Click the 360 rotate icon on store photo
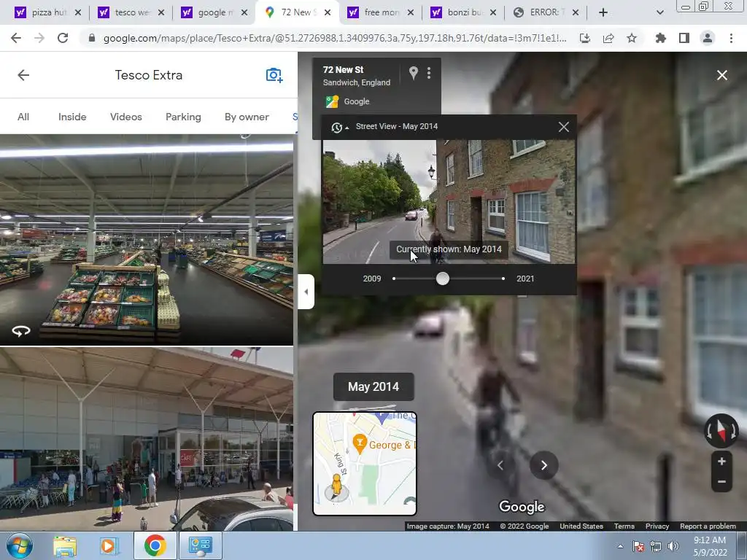The width and height of the screenshot is (747, 560). [x=21, y=330]
